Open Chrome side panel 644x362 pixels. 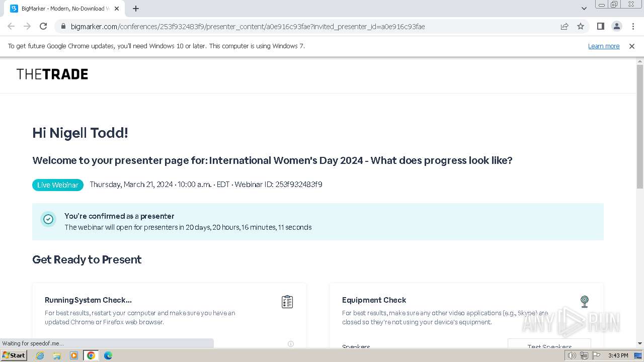pyautogui.click(x=600, y=26)
